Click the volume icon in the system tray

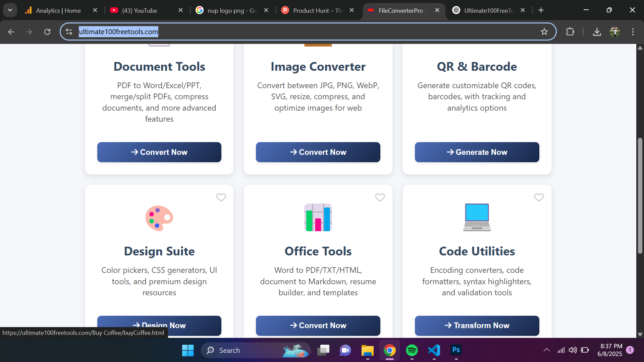[573, 350]
